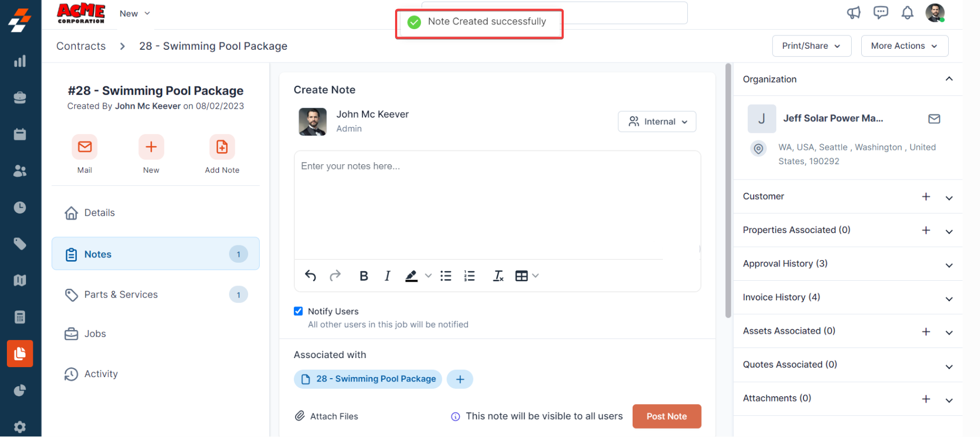Open the announcements megaphone icon
This screenshot has width=980, height=437.
click(x=853, y=13)
